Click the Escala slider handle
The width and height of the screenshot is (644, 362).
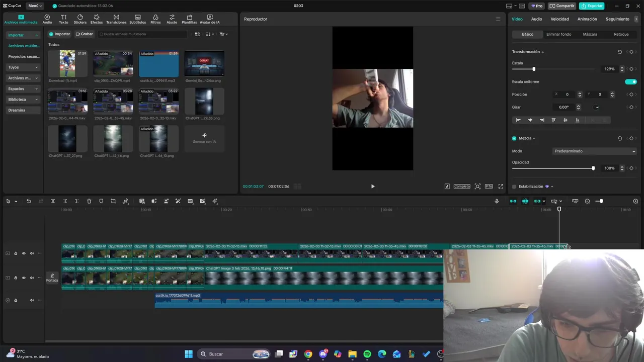(534, 69)
